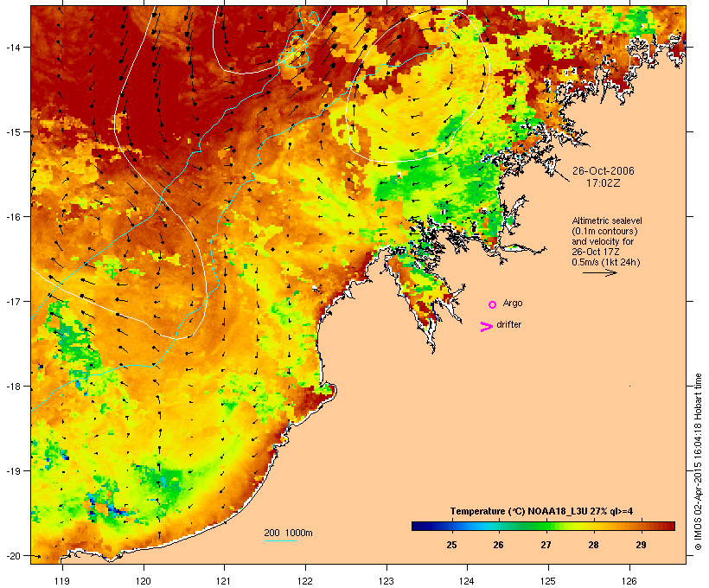Click the '0.5m/s (1kt 24h)' caption text
709x588 pixels.
coord(606,262)
